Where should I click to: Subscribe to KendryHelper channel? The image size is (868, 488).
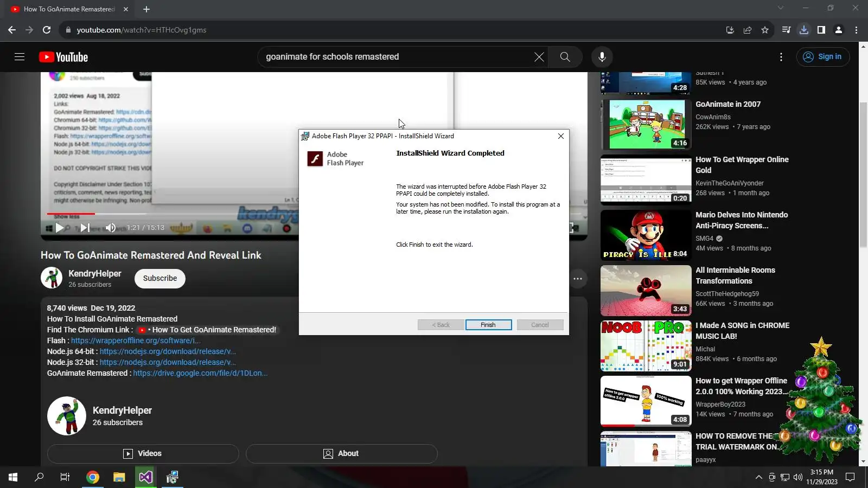click(x=160, y=278)
